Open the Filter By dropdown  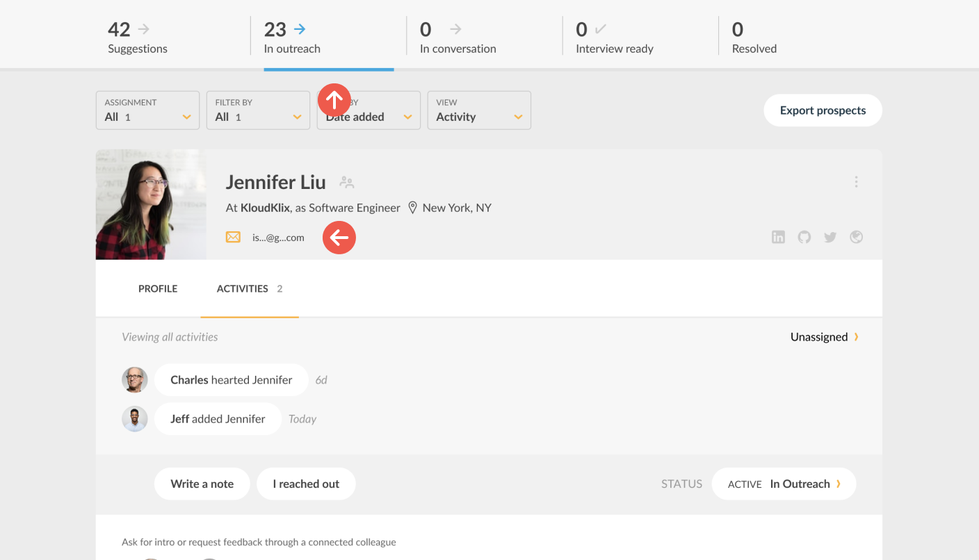pos(258,110)
